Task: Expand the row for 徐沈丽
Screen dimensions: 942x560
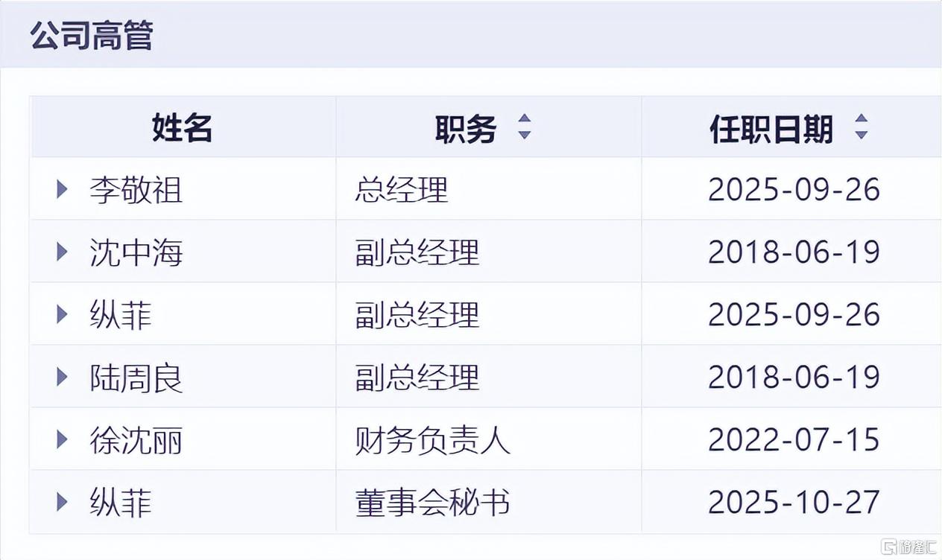Action: (61, 439)
